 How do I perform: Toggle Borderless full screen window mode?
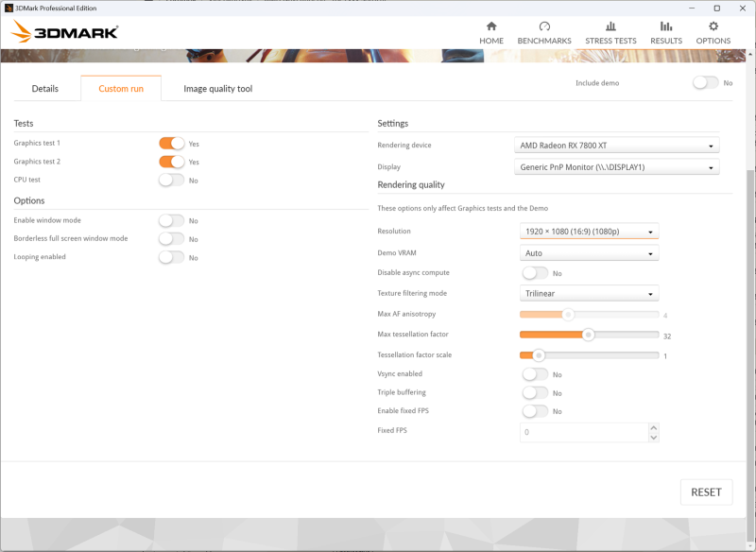point(172,238)
